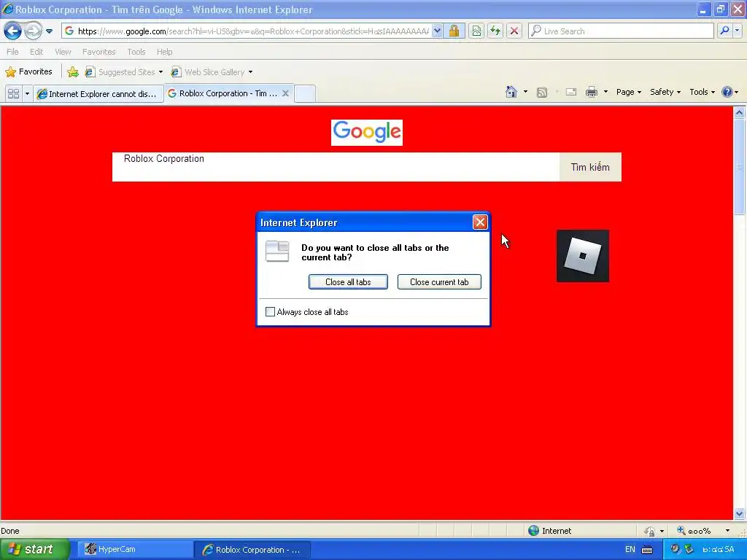Image resolution: width=747 pixels, height=560 pixels.
Task: Expand the address bar autocomplete dropdown
Action: [437, 31]
